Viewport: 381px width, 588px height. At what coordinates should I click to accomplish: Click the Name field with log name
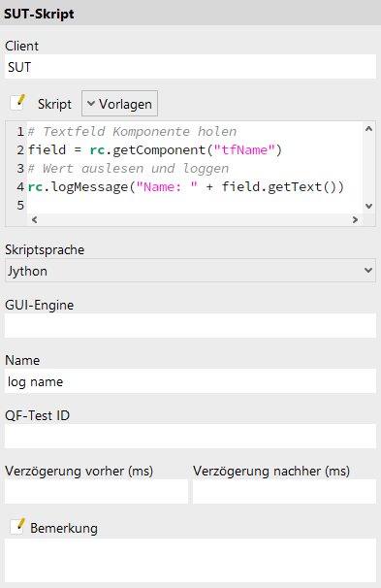(190, 381)
